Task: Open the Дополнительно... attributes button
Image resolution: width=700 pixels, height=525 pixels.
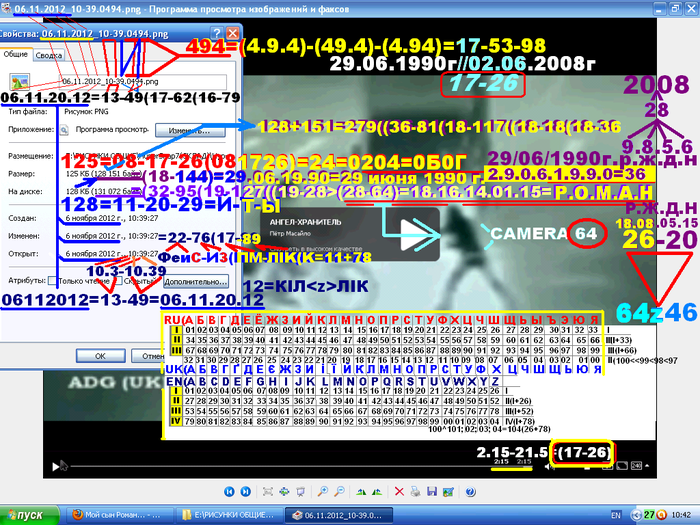Action: (x=196, y=282)
